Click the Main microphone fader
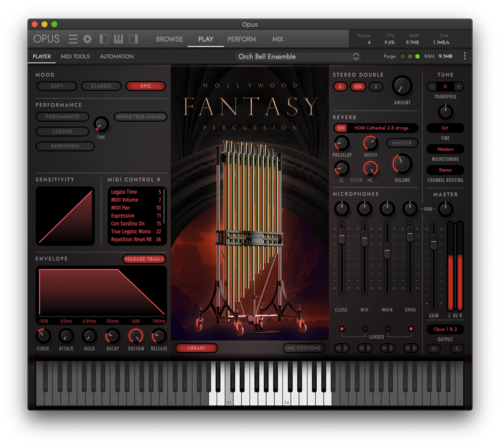Screen dimensions: 500x447 tap(387, 251)
